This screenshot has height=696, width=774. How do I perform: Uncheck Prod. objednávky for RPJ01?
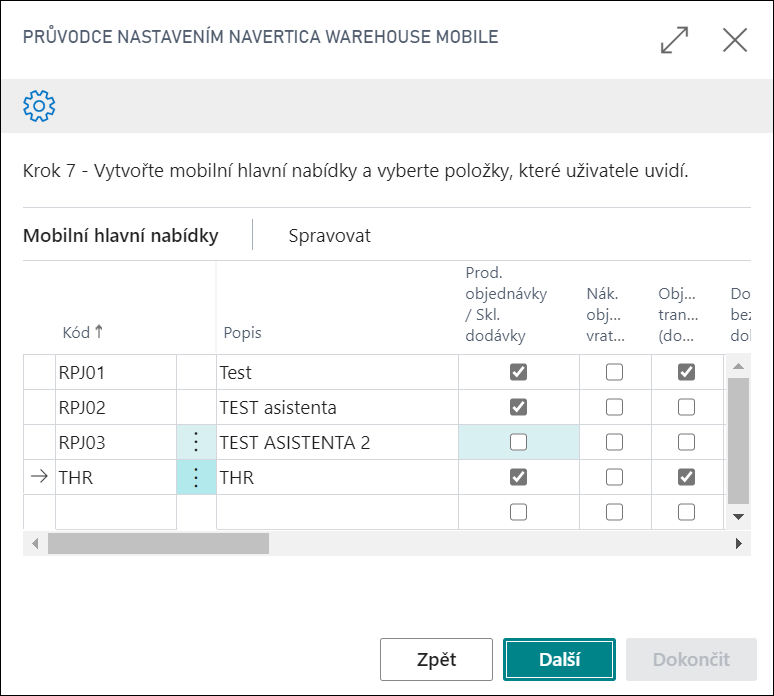tap(518, 372)
